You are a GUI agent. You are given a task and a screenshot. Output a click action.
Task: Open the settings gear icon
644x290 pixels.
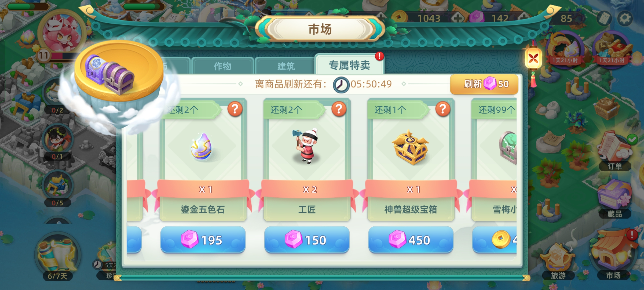point(625,19)
